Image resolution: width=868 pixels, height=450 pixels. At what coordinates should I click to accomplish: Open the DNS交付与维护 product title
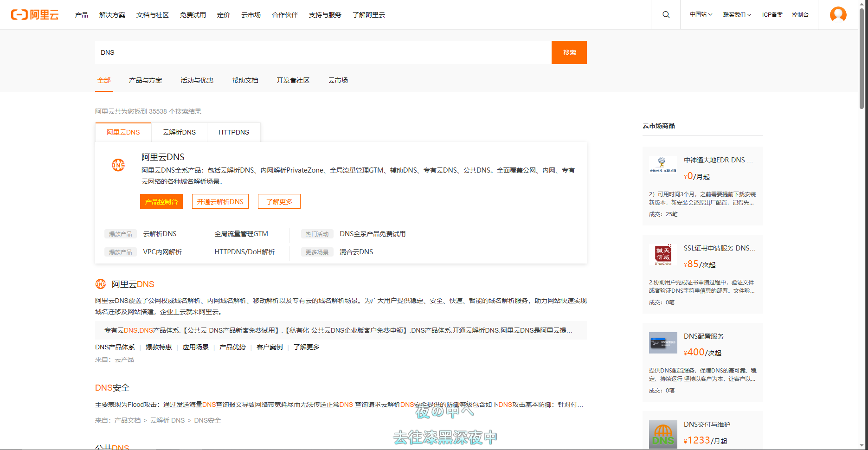[x=707, y=424]
